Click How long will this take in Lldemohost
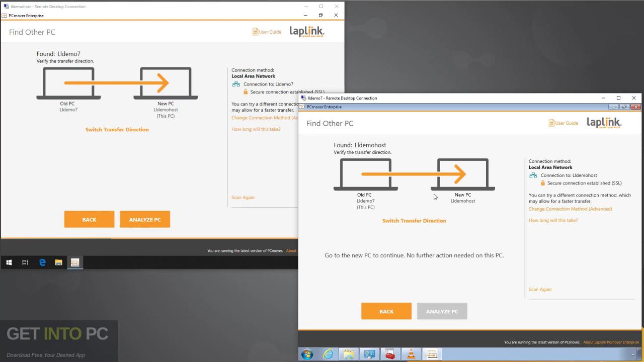The height and width of the screenshot is (362, 644). point(256,129)
